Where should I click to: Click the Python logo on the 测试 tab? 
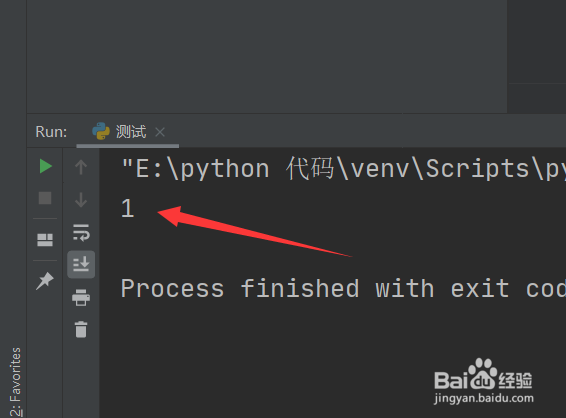coord(101,131)
